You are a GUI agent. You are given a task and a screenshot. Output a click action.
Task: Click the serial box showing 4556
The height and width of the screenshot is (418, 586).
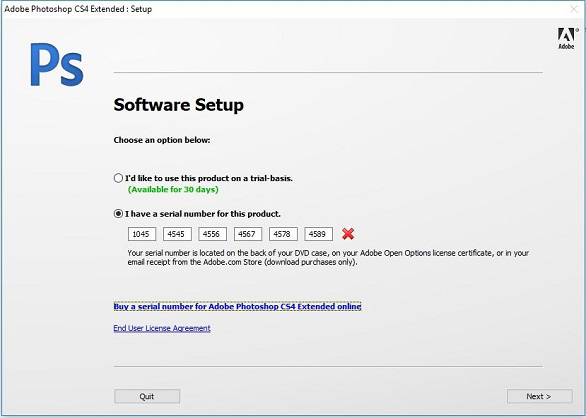(212, 234)
